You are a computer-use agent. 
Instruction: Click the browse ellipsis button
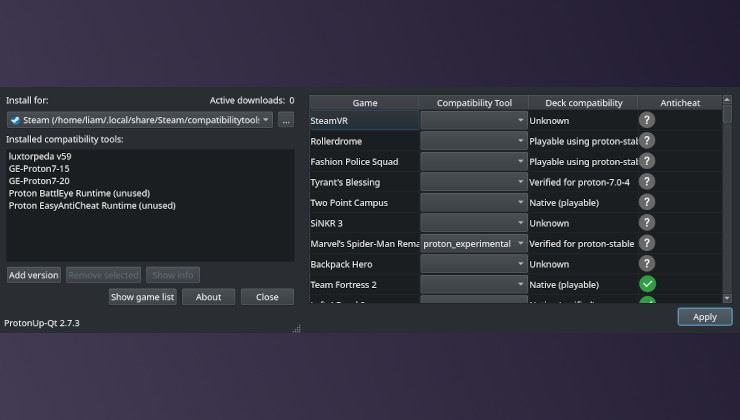pos(286,120)
